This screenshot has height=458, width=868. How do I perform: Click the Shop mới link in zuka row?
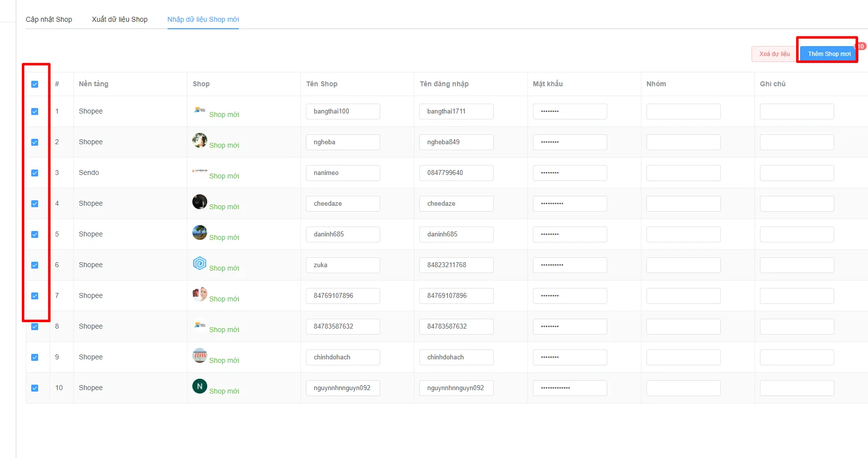pos(224,268)
